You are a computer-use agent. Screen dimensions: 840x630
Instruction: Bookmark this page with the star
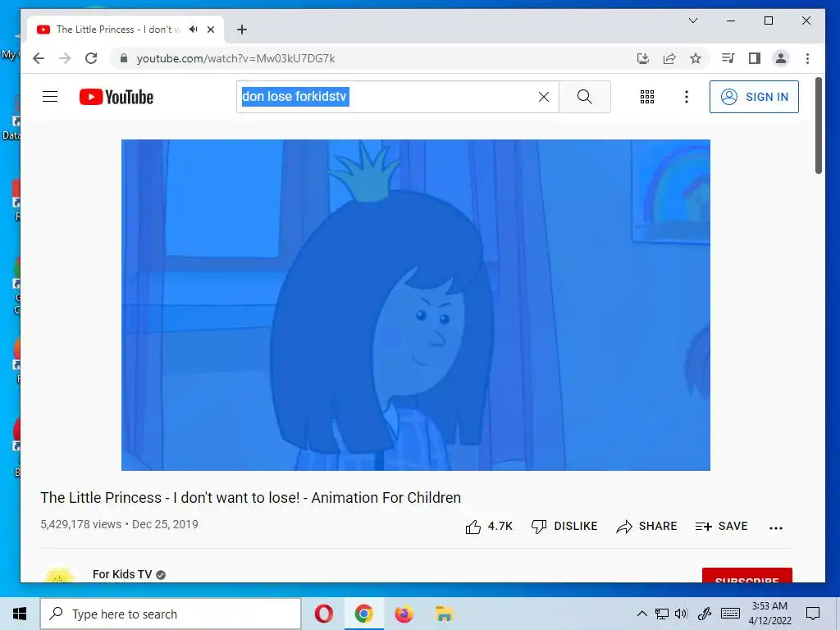[696, 58]
